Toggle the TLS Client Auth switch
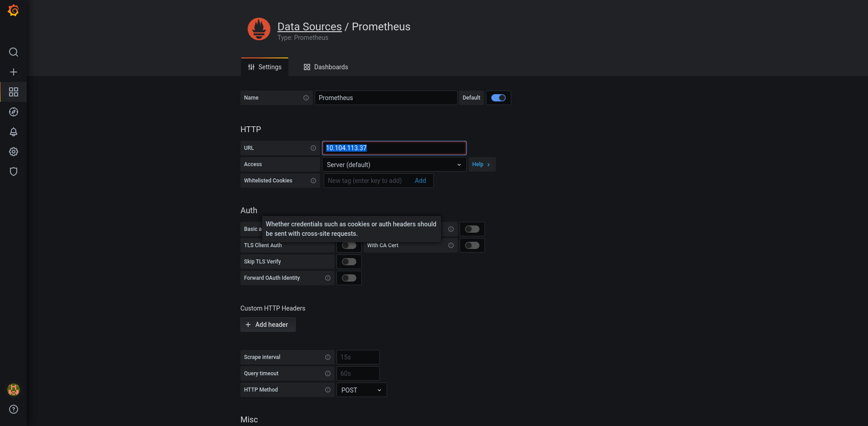 pyautogui.click(x=349, y=245)
